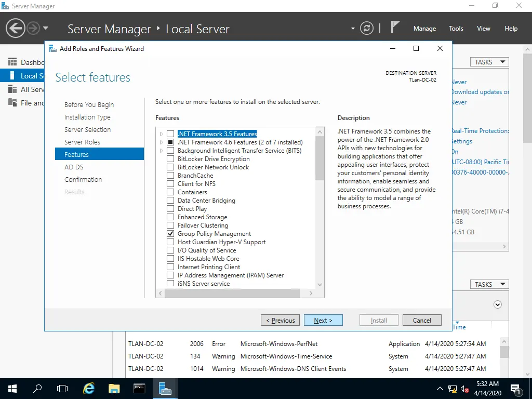Screen dimensions: 532x399
Task: Click the wizard title bar icon
Action: [x=53, y=48]
